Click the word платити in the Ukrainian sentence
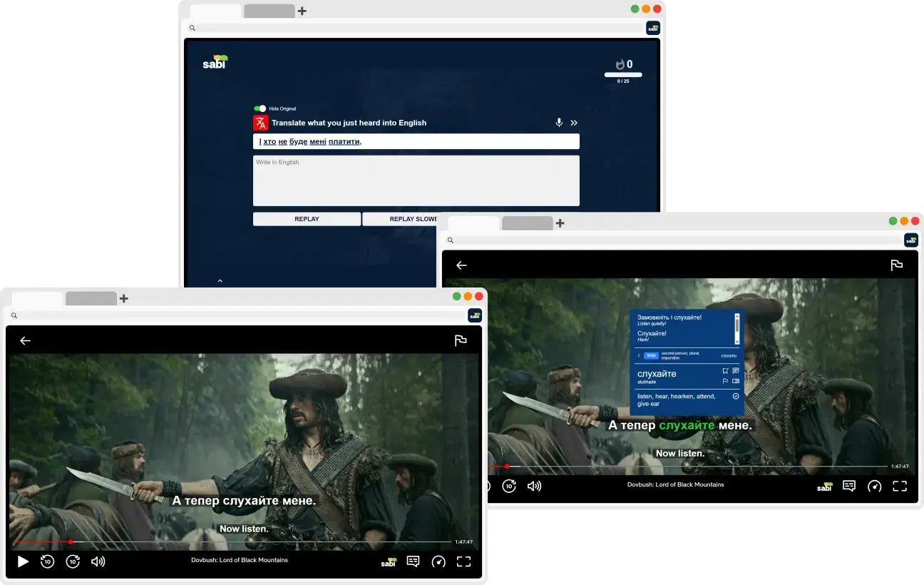The width and height of the screenshot is (924, 585). (345, 141)
